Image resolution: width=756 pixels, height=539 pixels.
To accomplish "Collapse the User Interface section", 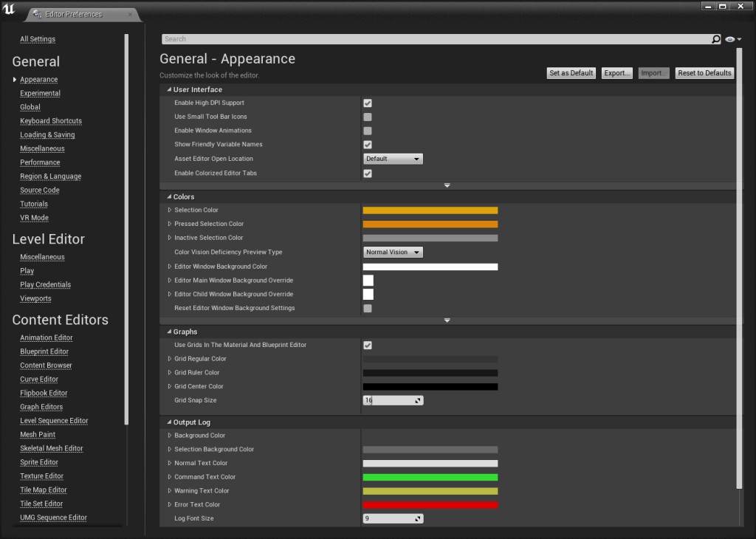I will tap(169, 89).
